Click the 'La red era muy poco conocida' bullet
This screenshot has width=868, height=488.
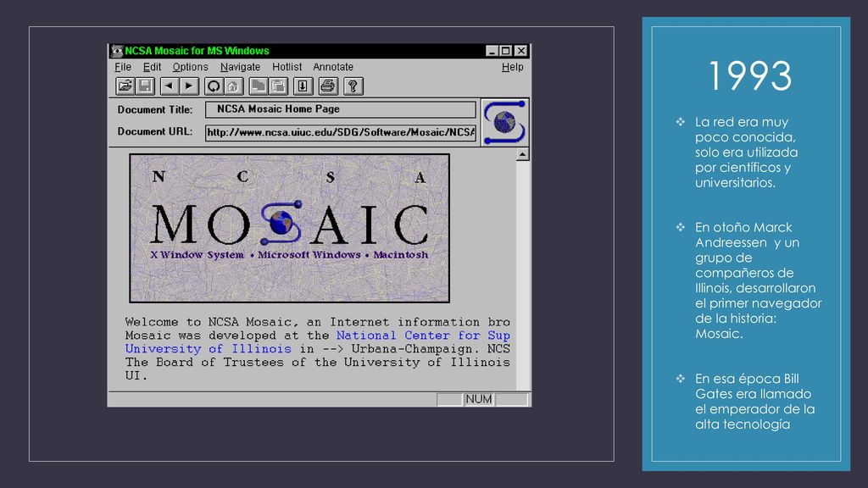[746, 152]
